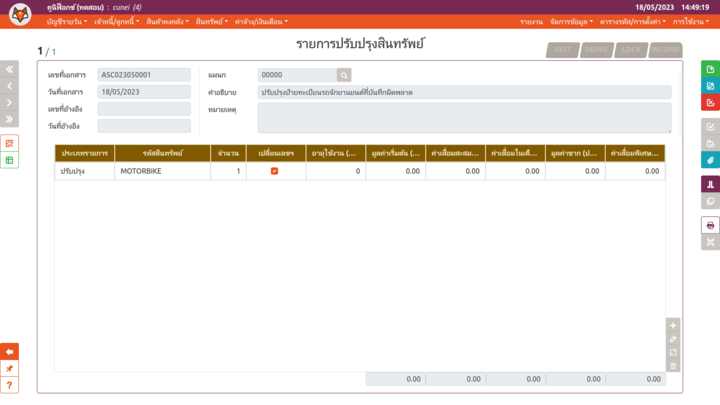Select the DEPRE. status tab
This screenshot has width=720, height=405.
coord(597,50)
